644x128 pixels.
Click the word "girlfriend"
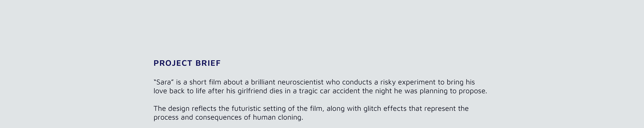[x=252, y=91]
